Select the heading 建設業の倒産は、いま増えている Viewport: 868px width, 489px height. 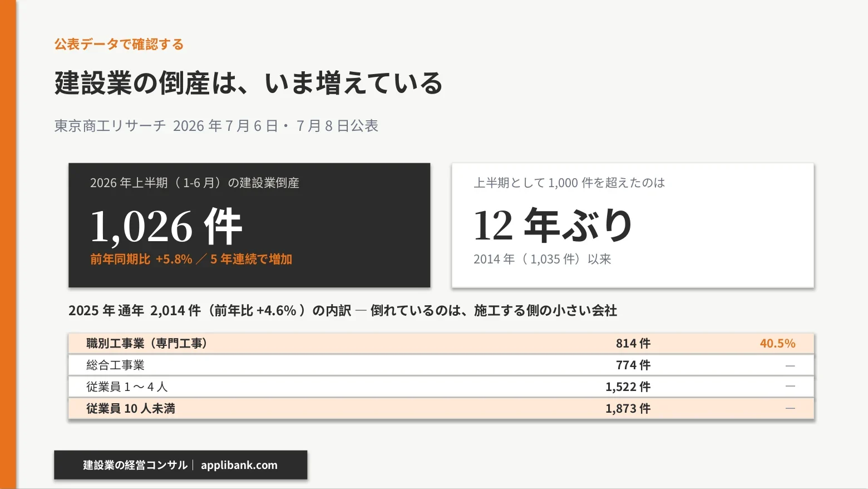point(248,83)
